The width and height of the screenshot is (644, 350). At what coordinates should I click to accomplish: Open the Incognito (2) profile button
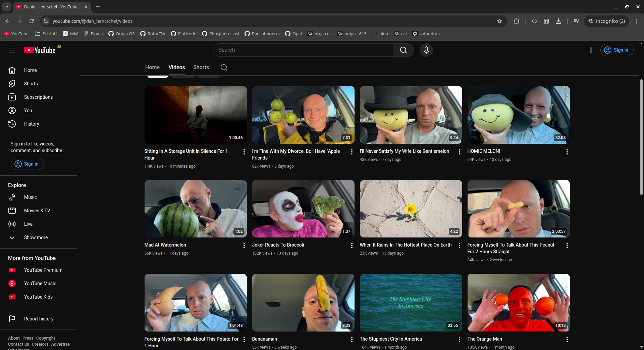click(x=607, y=21)
